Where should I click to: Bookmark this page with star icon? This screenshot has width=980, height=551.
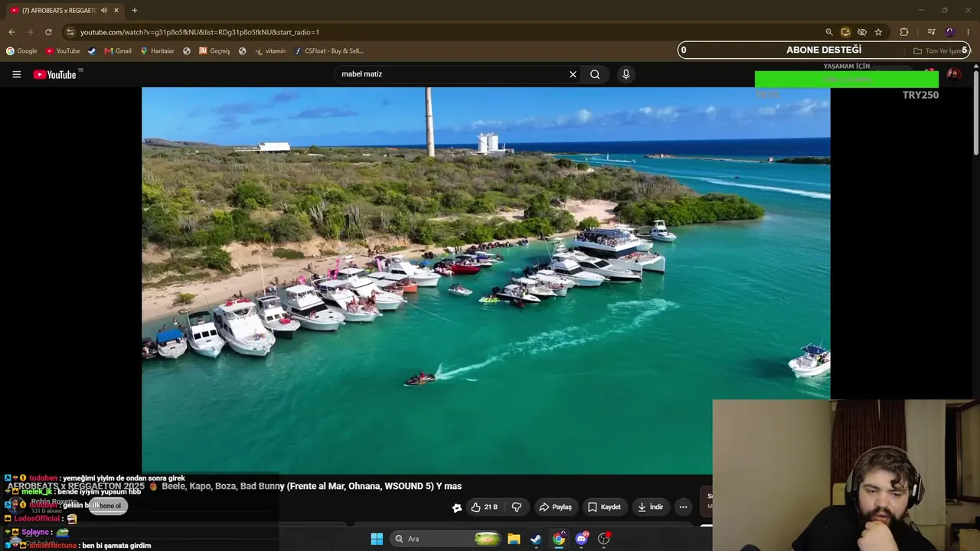pos(878,32)
